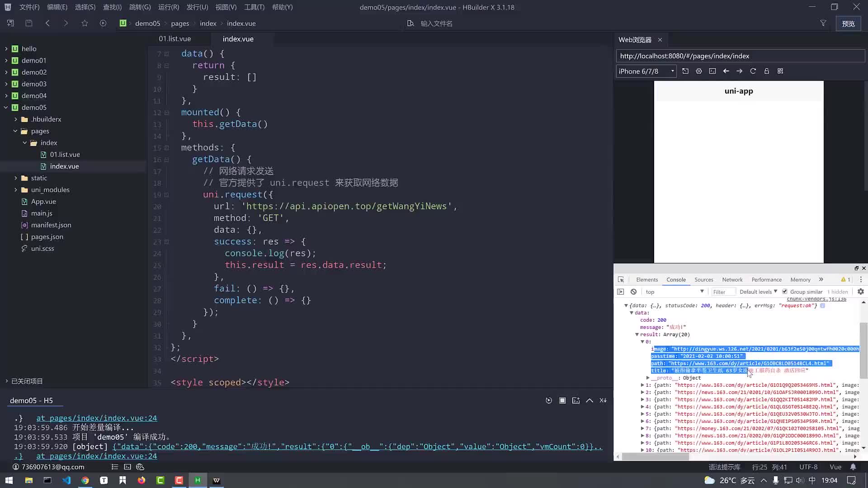Image resolution: width=868 pixels, height=488 pixels.
Task: Click the QR code icon in browser toolbar
Action: tap(780, 71)
